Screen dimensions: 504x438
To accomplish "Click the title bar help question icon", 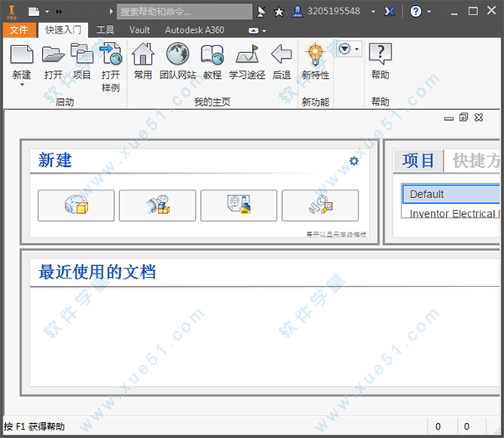I will click(415, 12).
